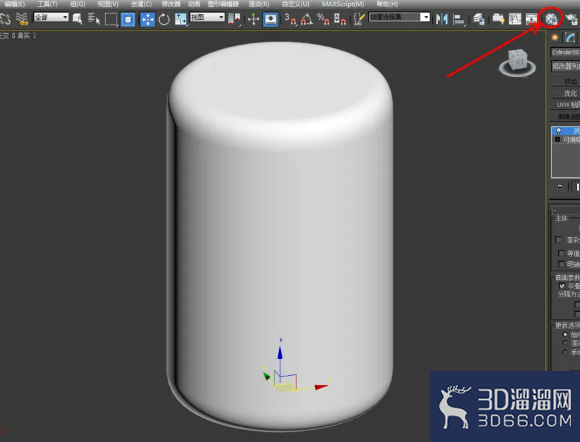
Task: Select the second update options radio button
Action: [x=565, y=343]
